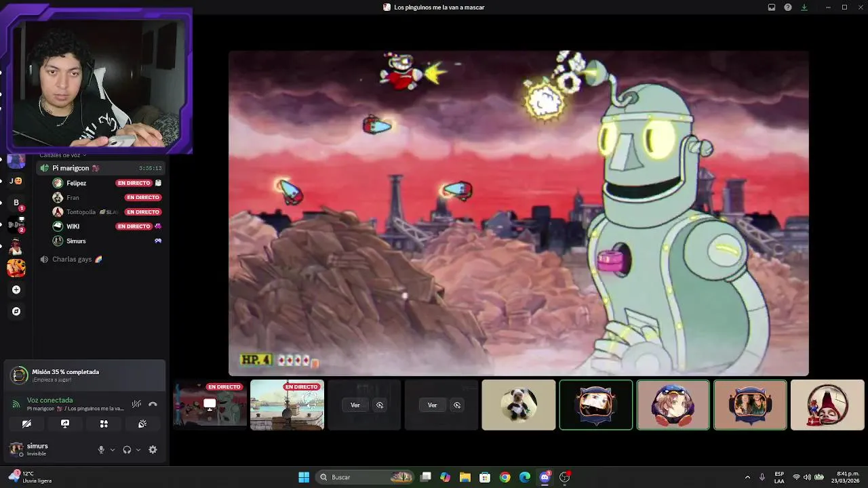Click the first Ver stream button

[x=355, y=405]
